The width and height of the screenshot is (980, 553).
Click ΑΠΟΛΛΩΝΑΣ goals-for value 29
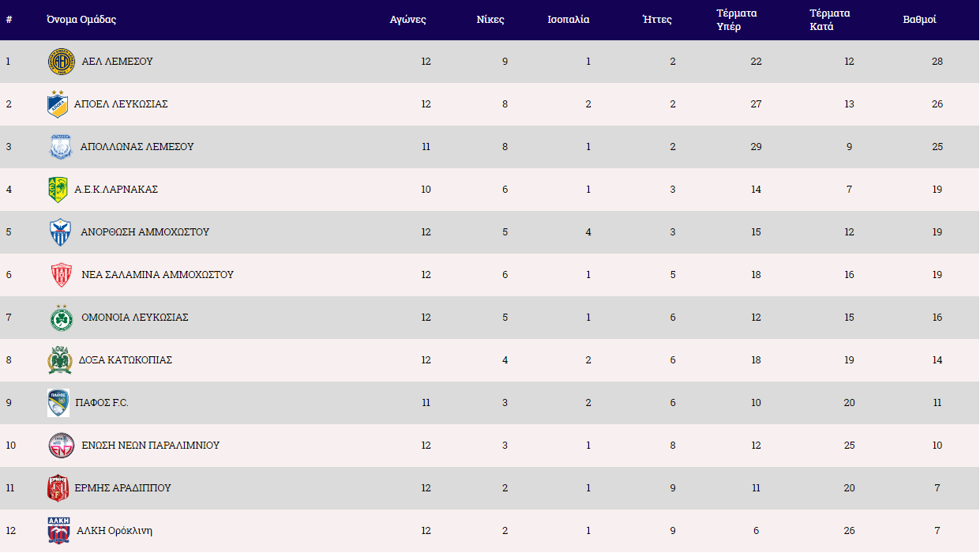[x=756, y=147]
